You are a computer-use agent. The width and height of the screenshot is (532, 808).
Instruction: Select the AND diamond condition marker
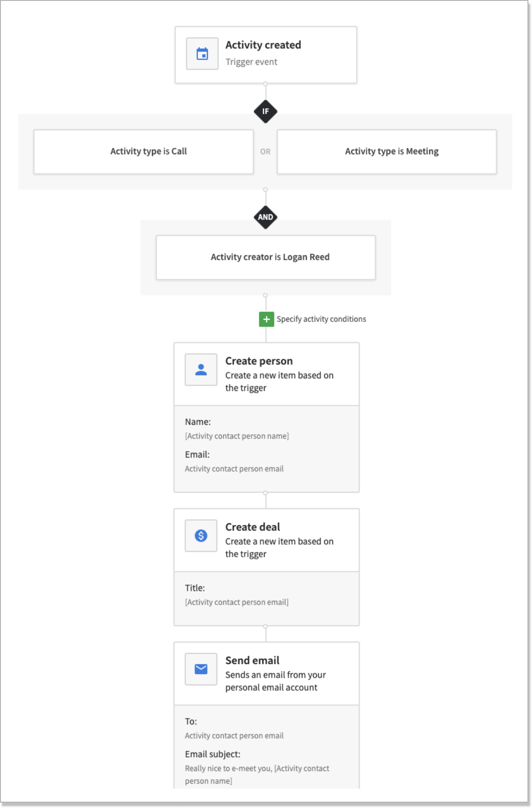266,217
